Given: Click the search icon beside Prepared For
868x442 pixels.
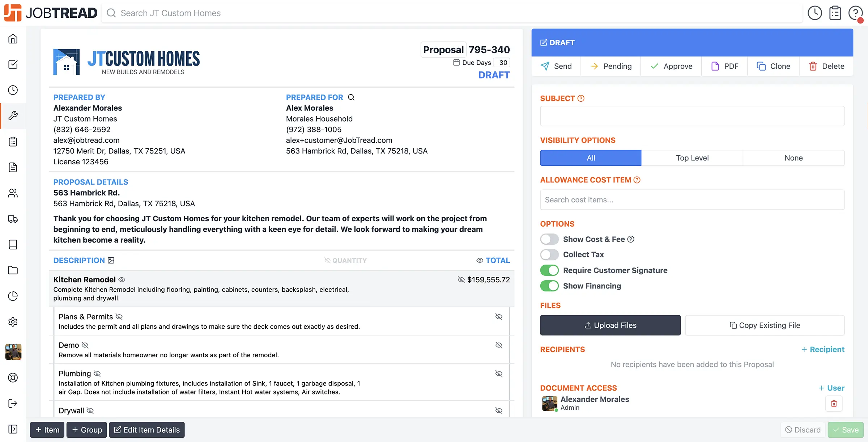Looking at the screenshot, I should [x=351, y=97].
